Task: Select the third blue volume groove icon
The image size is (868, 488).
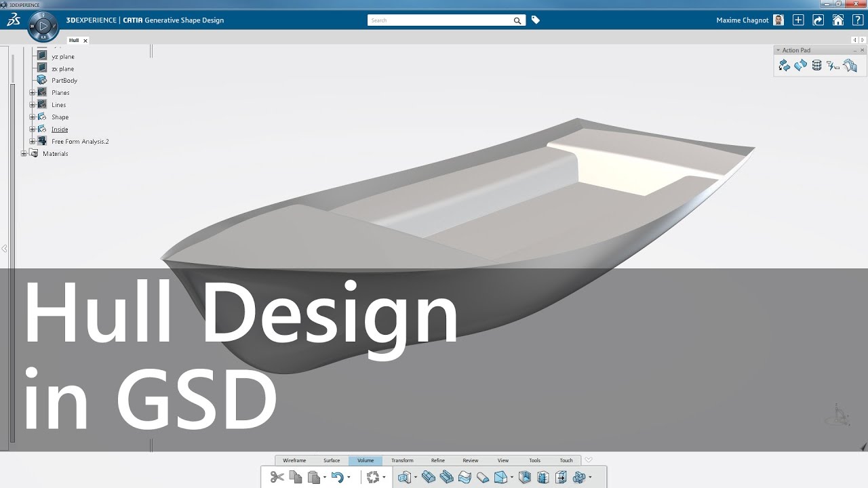Action: point(446,477)
